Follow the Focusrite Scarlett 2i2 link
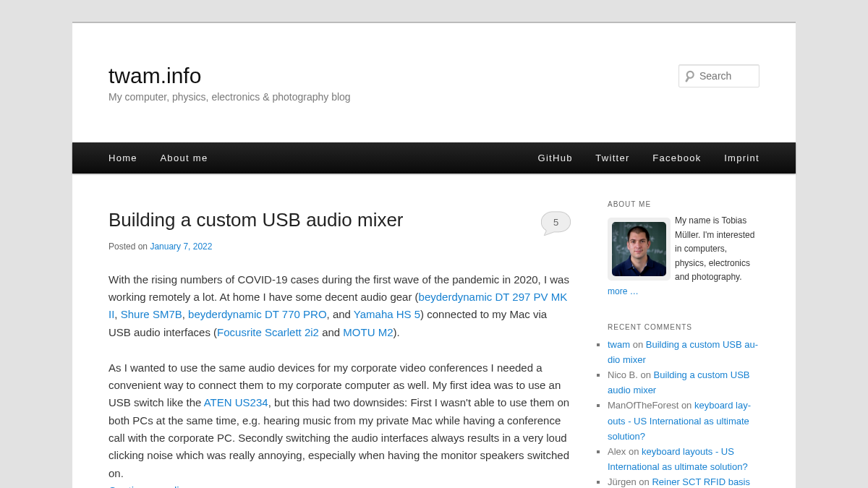This screenshot has width=868, height=488. [268, 333]
